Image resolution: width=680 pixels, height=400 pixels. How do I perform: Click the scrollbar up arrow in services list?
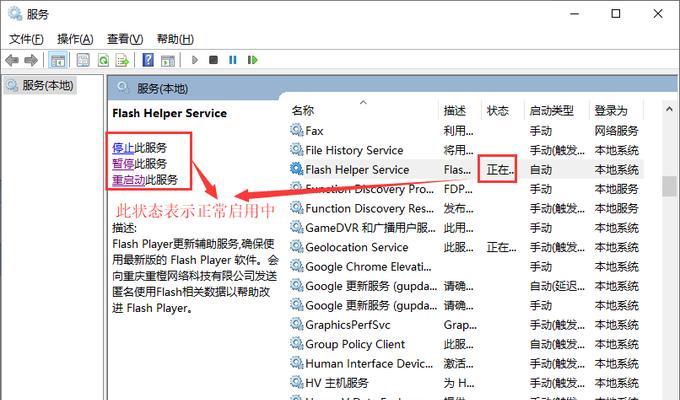pos(669,109)
